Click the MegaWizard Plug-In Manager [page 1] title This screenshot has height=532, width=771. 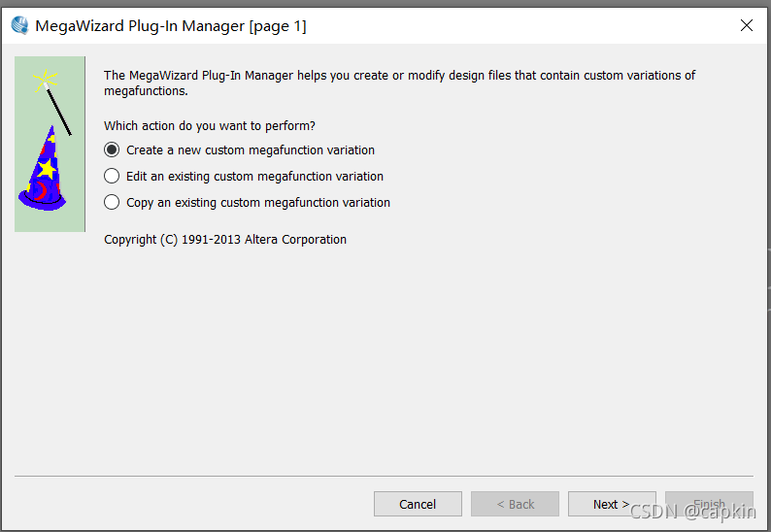coord(171,25)
